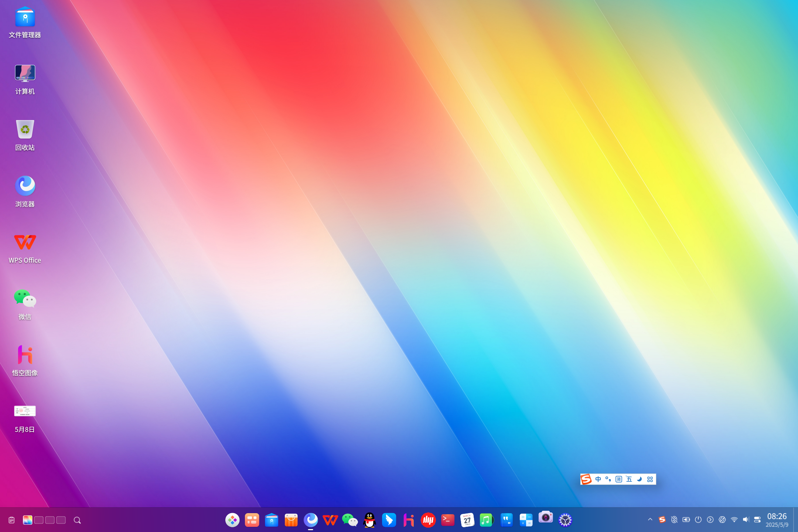
Task: Launch 悟空图像 from the dock
Action: pos(409,520)
